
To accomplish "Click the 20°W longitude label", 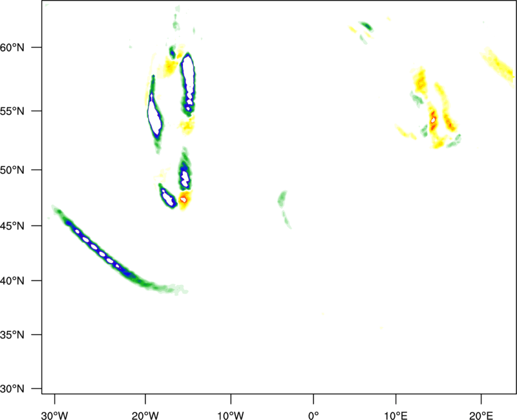I will pos(145,415).
